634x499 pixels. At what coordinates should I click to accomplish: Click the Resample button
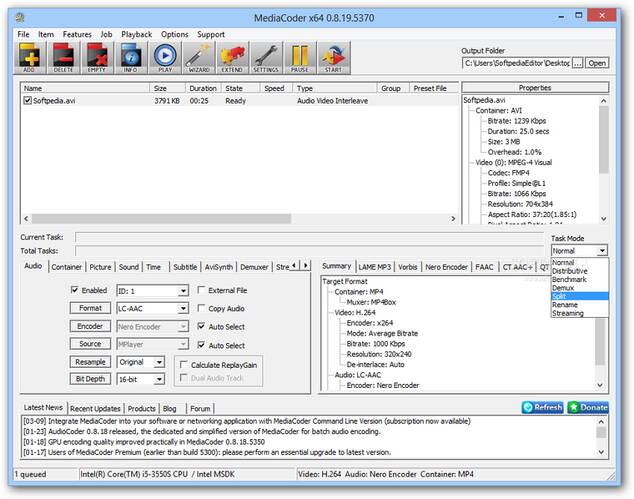[90, 362]
